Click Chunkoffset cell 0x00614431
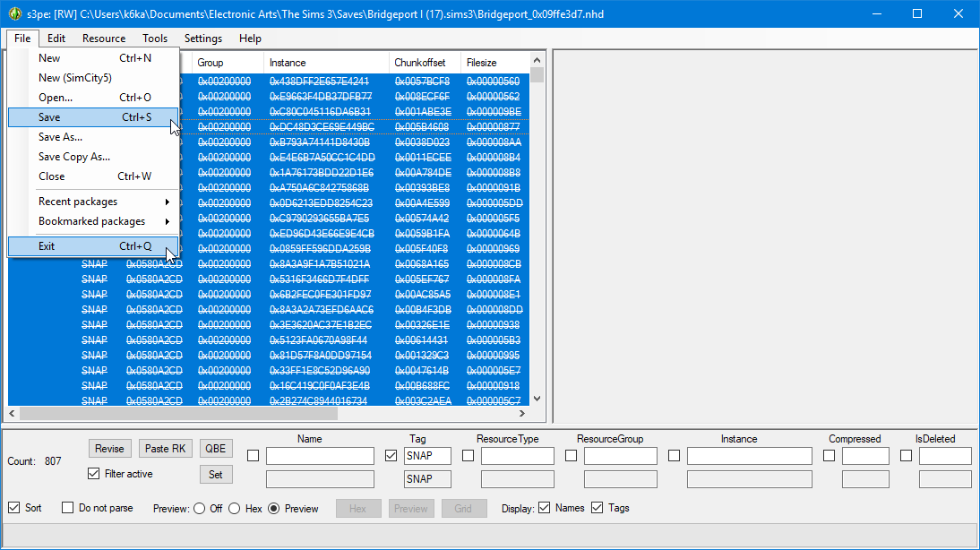 pos(421,340)
